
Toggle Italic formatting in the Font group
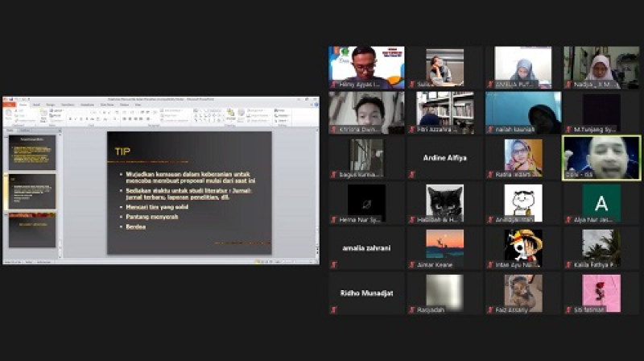[75, 118]
